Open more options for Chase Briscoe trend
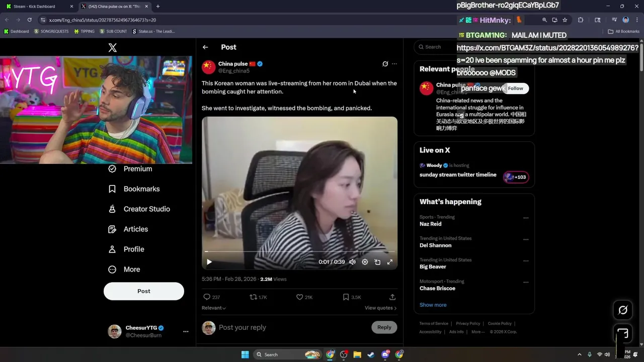 click(x=526, y=283)
